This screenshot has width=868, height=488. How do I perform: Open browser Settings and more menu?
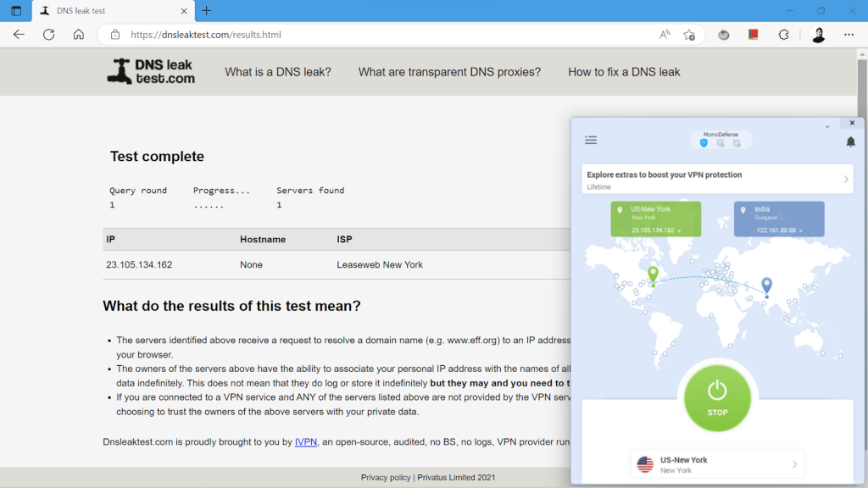[849, 34]
